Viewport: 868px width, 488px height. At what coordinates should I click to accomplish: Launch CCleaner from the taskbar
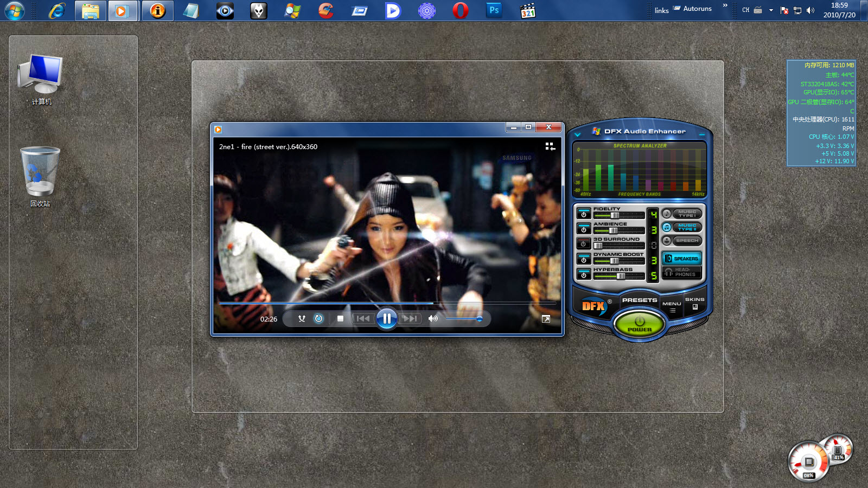[326, 10]
